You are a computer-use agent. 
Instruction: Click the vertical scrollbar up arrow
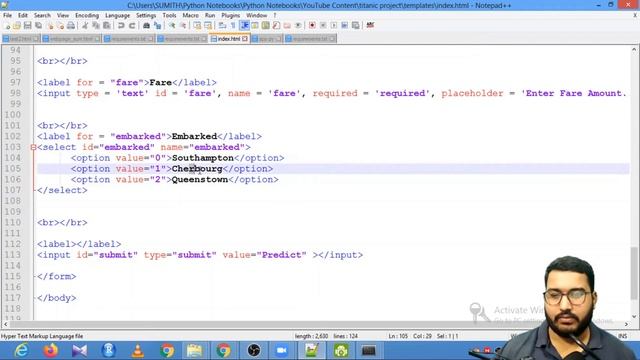point(634,49)
